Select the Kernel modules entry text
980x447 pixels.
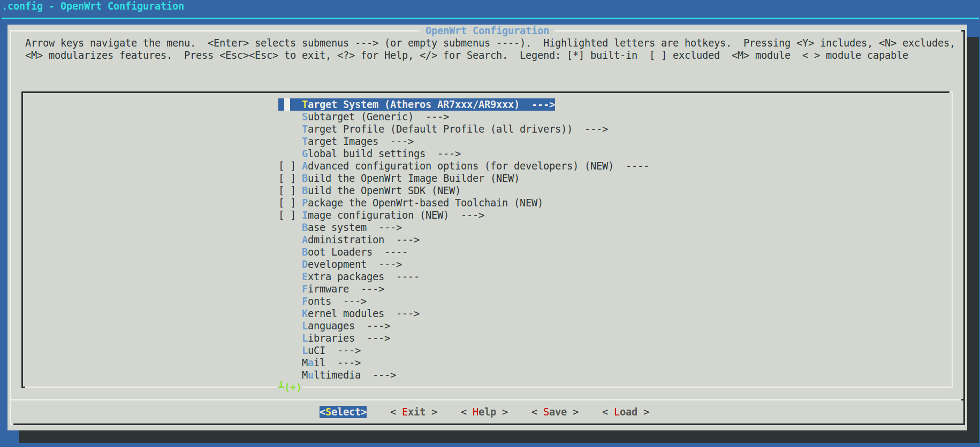343,314
